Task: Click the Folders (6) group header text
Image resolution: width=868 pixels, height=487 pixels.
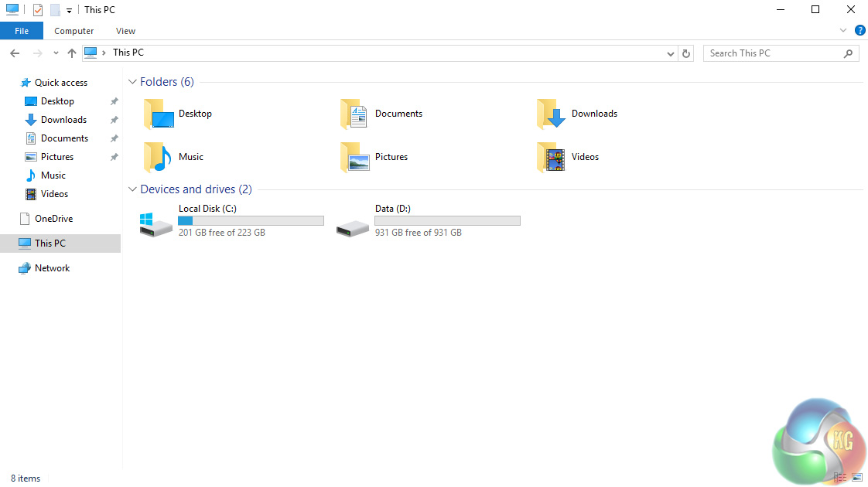Action: click(x=167, y=82)
